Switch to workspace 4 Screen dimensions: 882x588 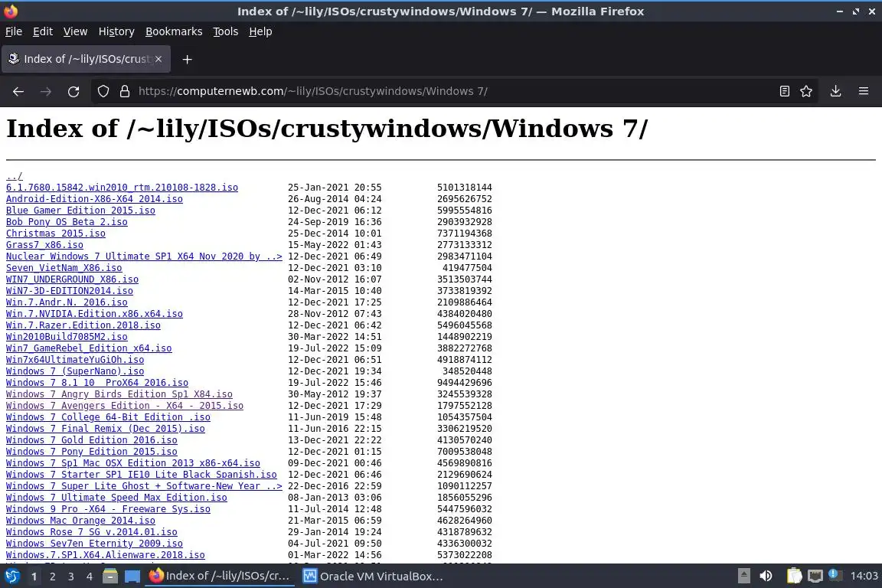pyautogui.click(x=90, y=577)
